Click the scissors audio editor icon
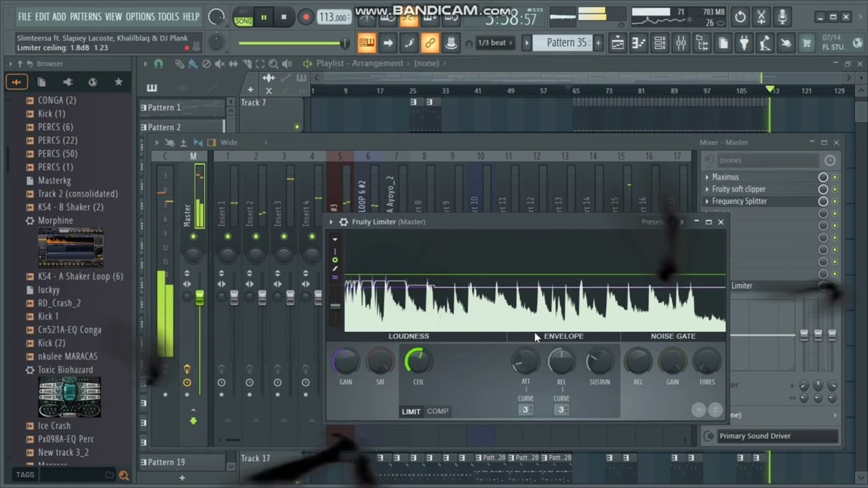868x488 pixels. pos(762,17)
